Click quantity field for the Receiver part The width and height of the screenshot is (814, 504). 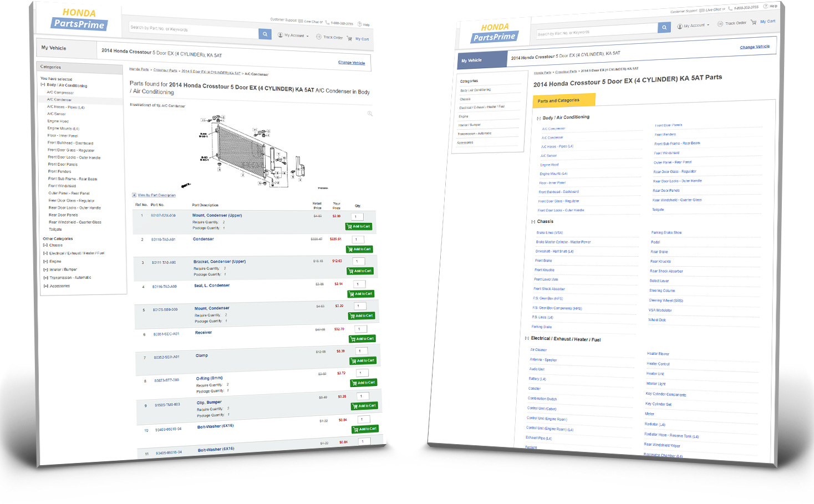(359, 329)
